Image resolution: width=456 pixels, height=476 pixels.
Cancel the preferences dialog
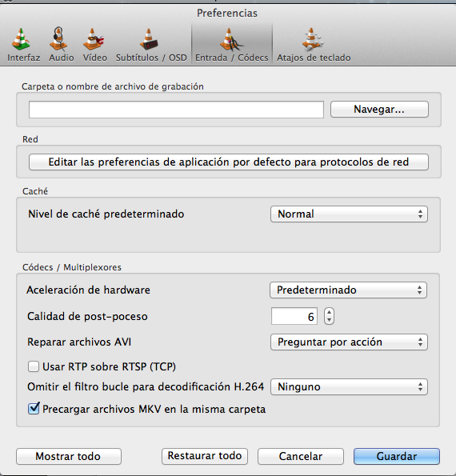point(301,456)
